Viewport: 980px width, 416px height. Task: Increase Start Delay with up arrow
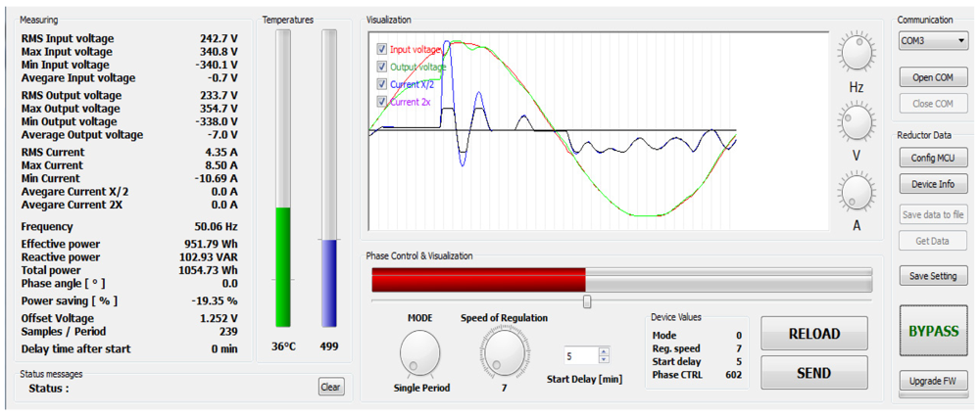pyautogui.click(x=604, y=351)
